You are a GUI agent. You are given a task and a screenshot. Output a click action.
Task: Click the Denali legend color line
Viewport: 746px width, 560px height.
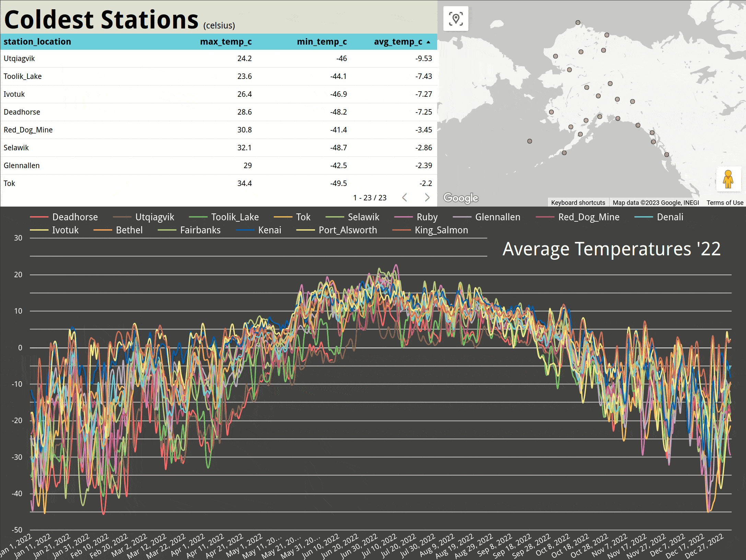(643, 217)
